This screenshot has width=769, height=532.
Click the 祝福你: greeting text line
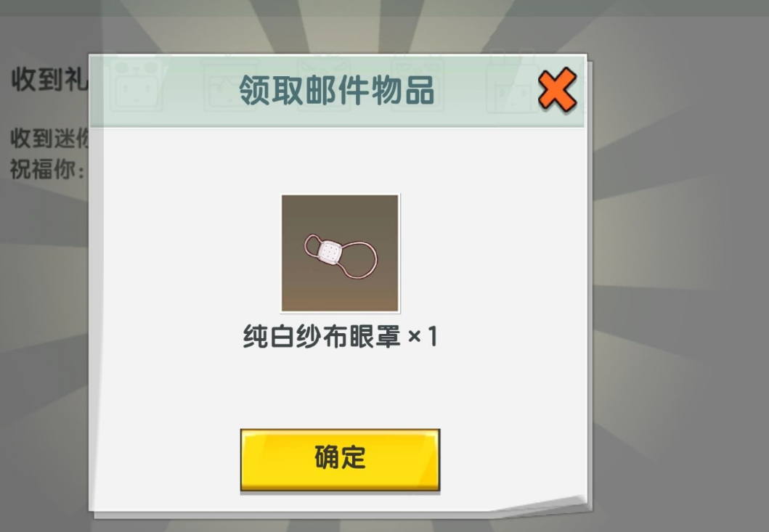[47, 170]
